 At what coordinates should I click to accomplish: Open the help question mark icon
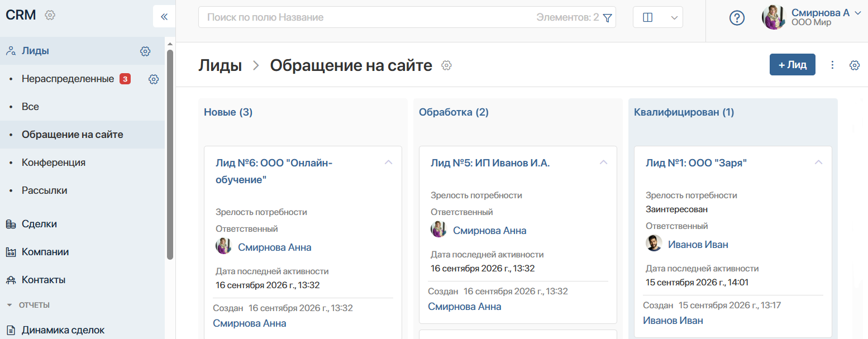tap(737, 18)
